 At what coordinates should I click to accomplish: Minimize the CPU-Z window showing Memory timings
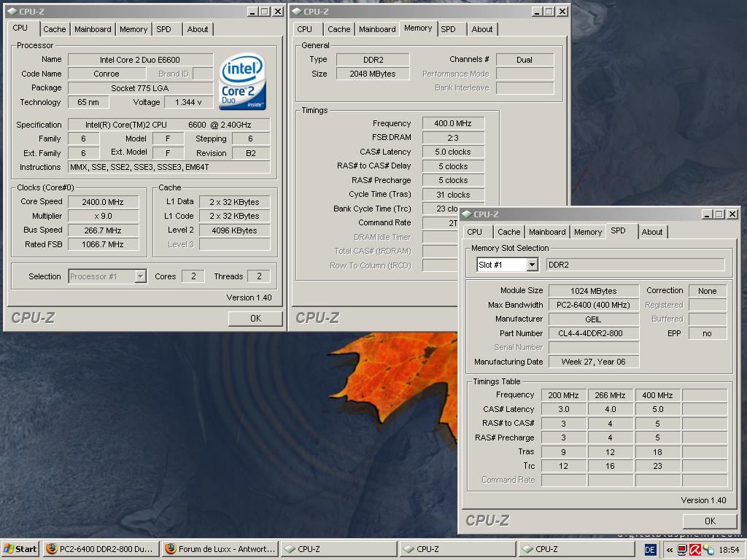(x=538, y=12)
